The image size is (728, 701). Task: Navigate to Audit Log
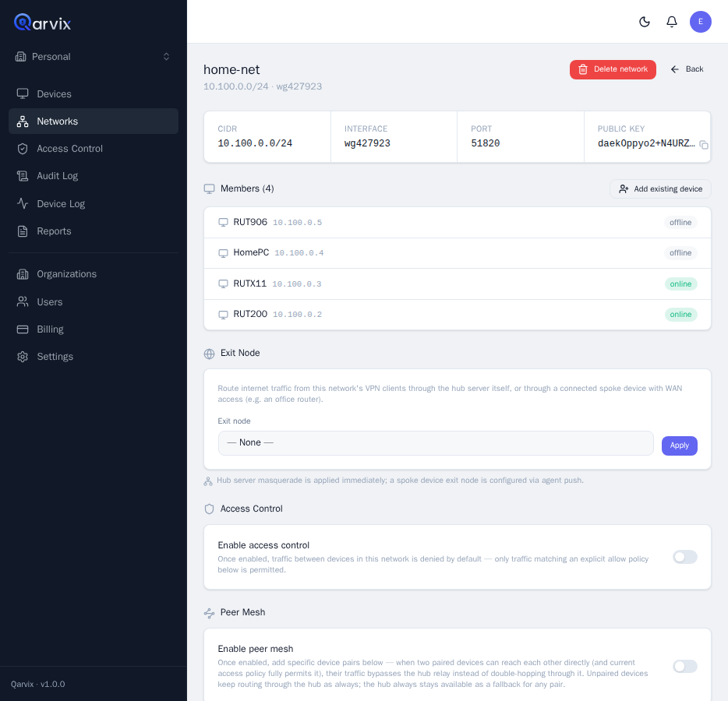(x=94, y=176)
